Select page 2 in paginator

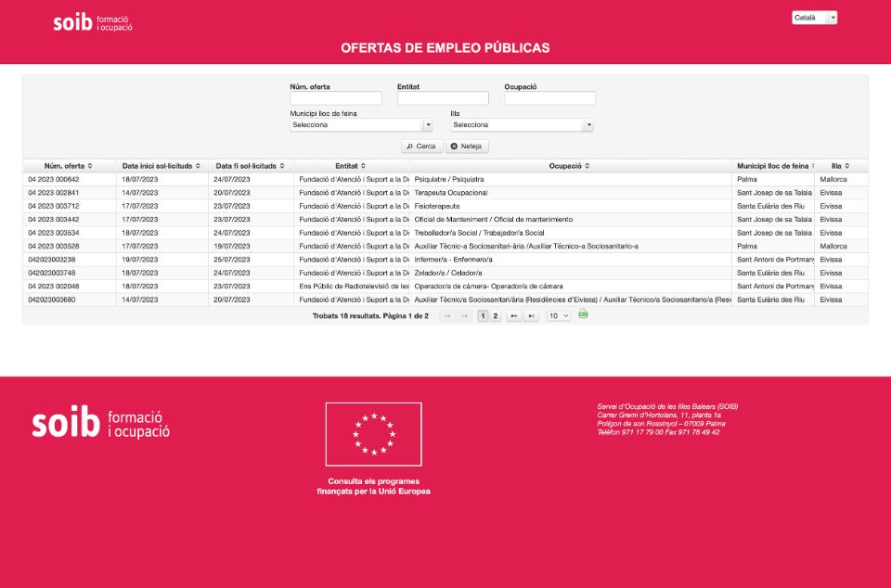click(x=495, y=316)
